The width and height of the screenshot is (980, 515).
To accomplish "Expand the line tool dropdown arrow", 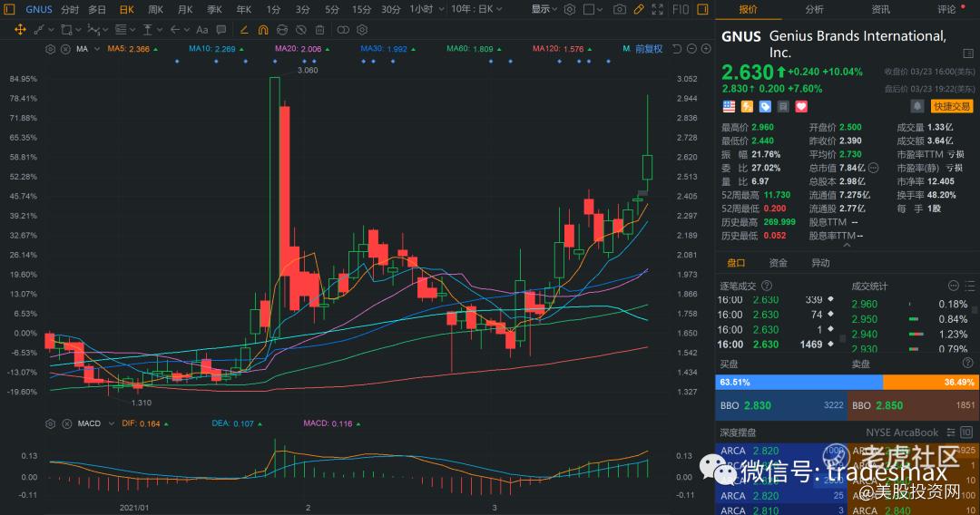I will pyautogui.click(x=51, y=29).
